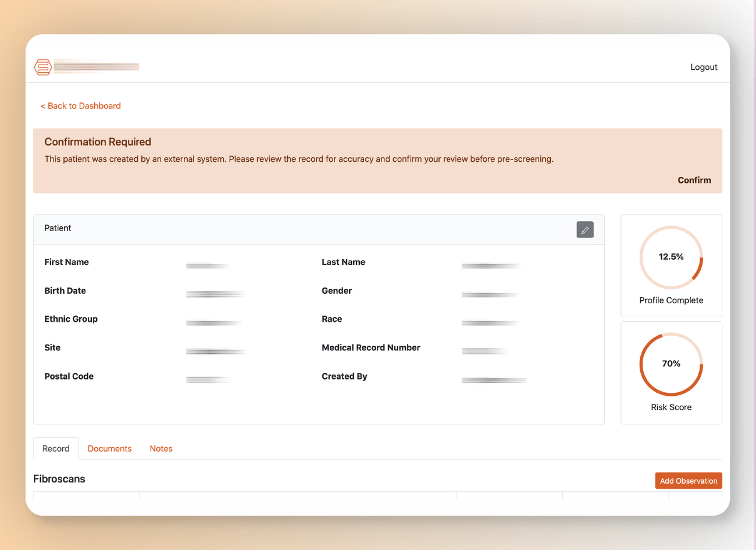Click the 70% Risk Score indicator
Screen dimensions: 756x550
671,364
